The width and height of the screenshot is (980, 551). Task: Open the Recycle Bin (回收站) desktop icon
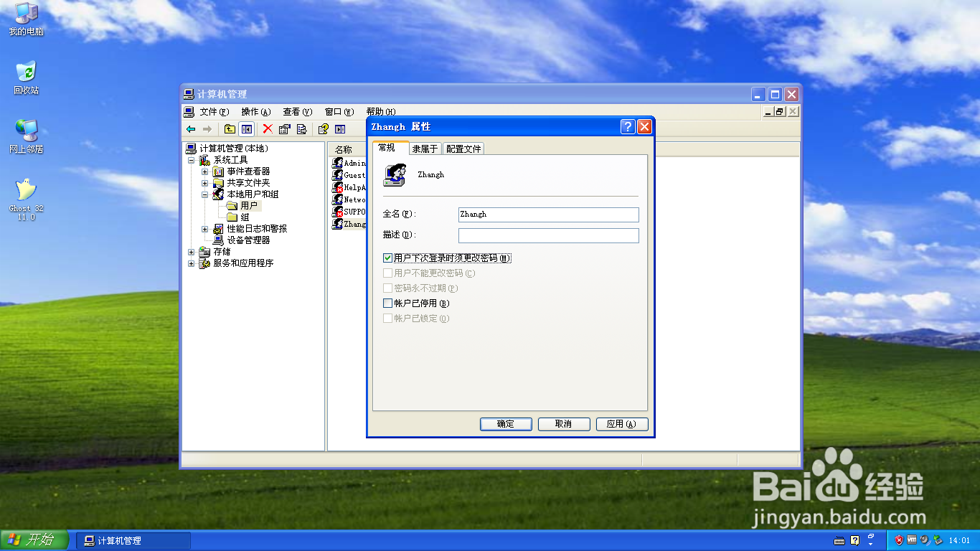coord(26,77)
